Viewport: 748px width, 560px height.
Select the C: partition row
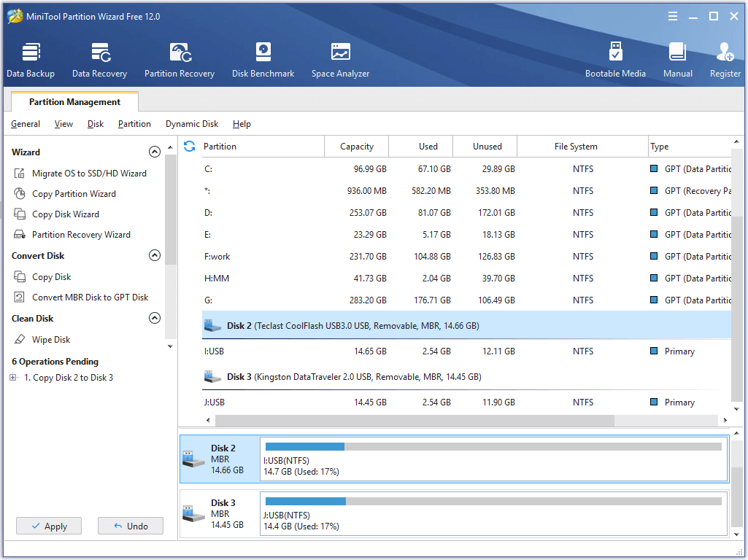click(466, 168)
